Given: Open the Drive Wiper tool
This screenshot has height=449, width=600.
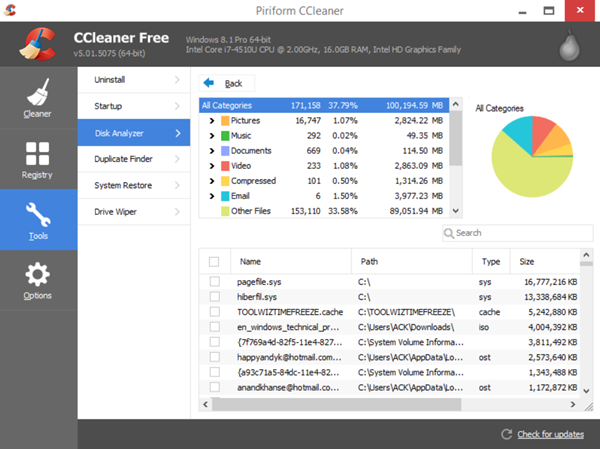Looking at the screenshot, I should coord(134,212).
